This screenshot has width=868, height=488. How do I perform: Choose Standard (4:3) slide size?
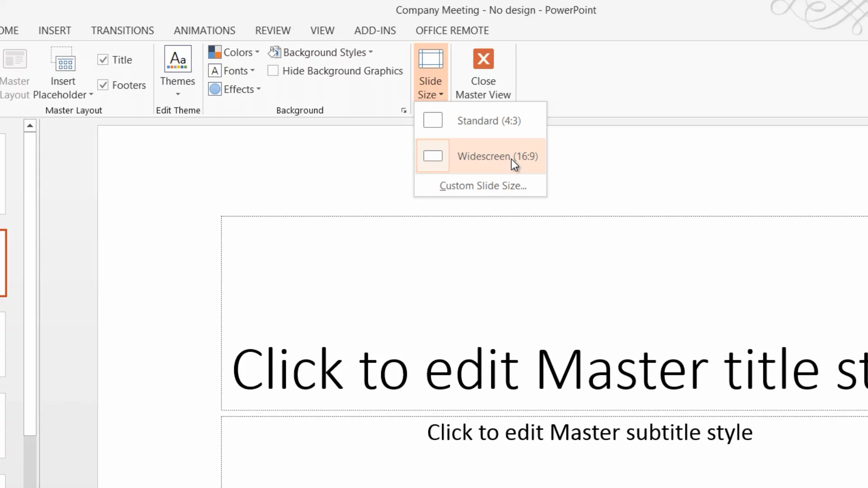pyautogui.click(x=489, y=121)
